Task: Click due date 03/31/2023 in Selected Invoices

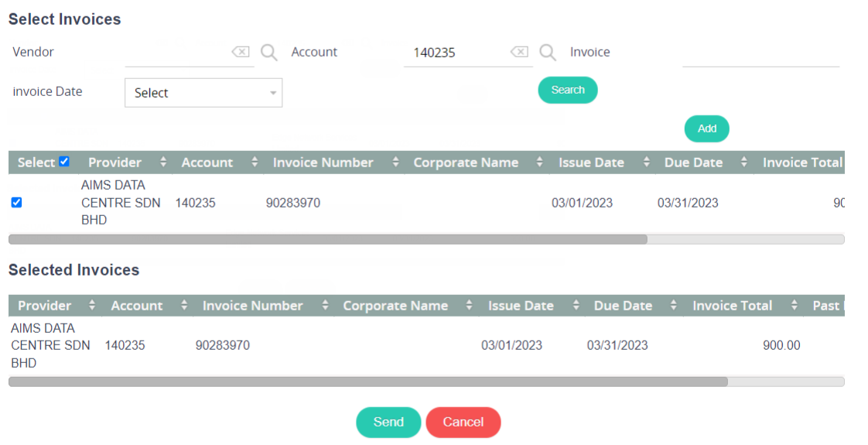Action: coord(617,345)
